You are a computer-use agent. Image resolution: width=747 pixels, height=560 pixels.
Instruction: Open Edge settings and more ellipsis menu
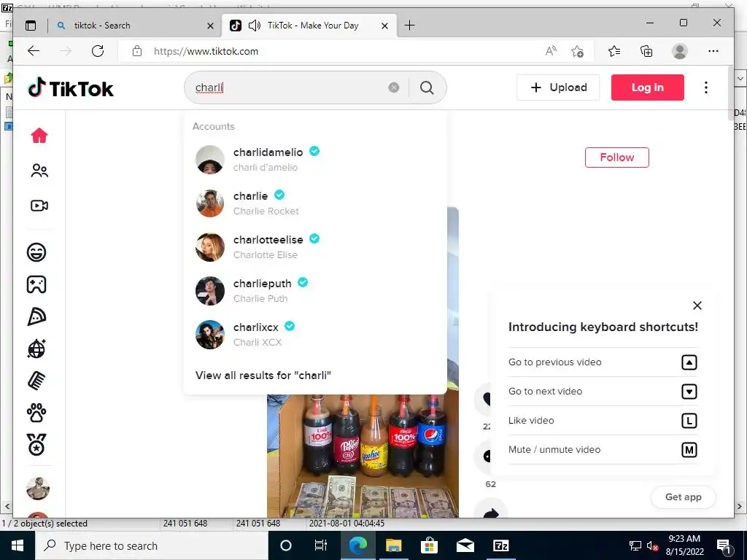(x=713, y=51)
